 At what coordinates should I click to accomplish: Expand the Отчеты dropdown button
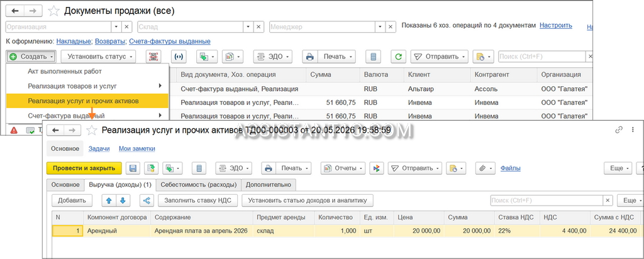343,168
